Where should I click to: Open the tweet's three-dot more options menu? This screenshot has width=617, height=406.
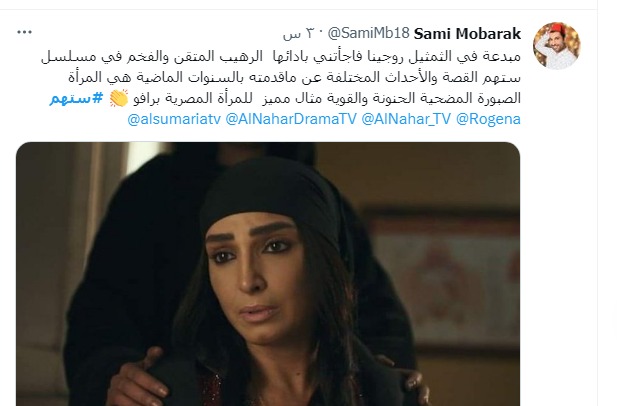coord(24,33)
